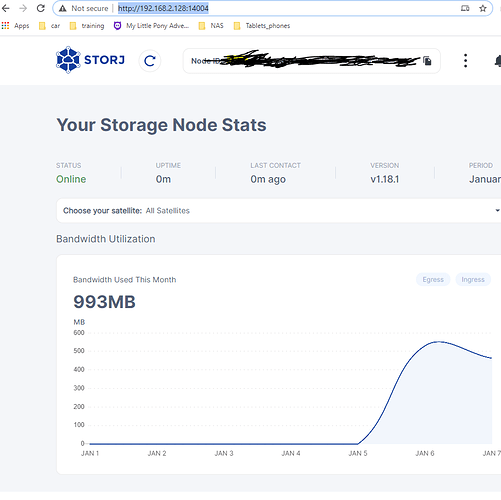Open the Tablets_phones bookmarks folder
501x500 pixels.
click(262, 26)
